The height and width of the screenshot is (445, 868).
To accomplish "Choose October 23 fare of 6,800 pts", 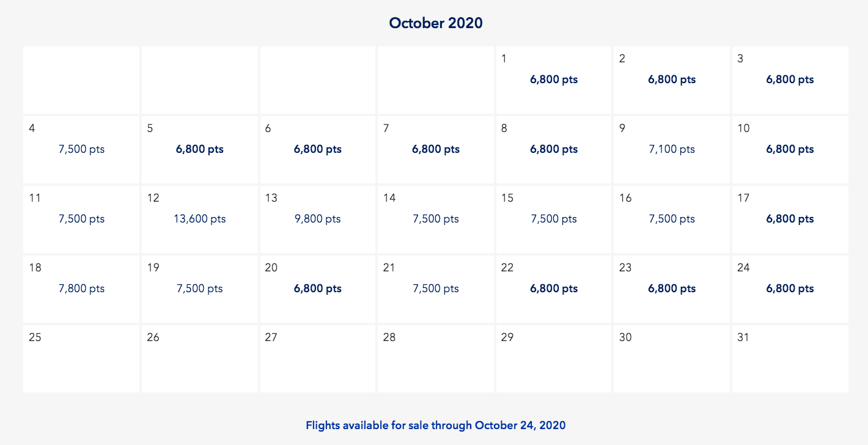I will (x=671, y=289).
